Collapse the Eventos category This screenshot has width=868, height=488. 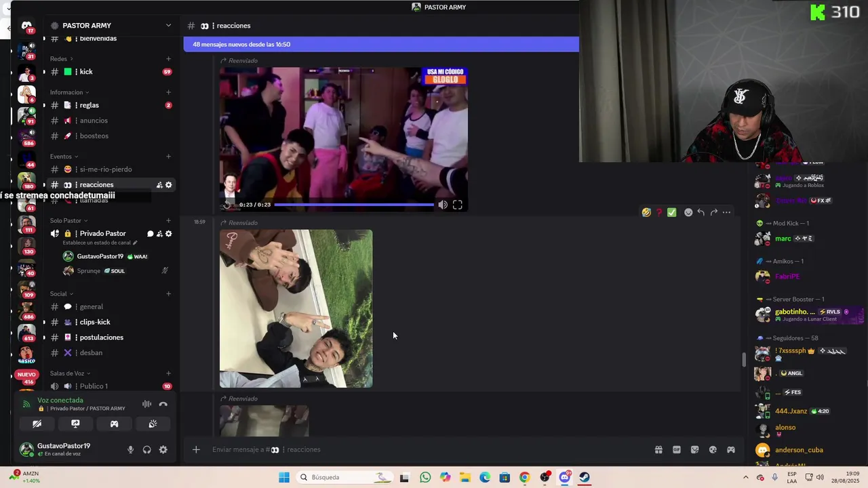tap(64, 157)
